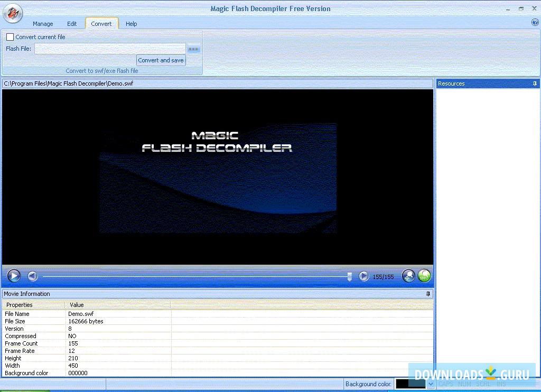541x392 pixels.
Task: Toggle the Movie Information panel pin
Action: [x=428, y=294]
